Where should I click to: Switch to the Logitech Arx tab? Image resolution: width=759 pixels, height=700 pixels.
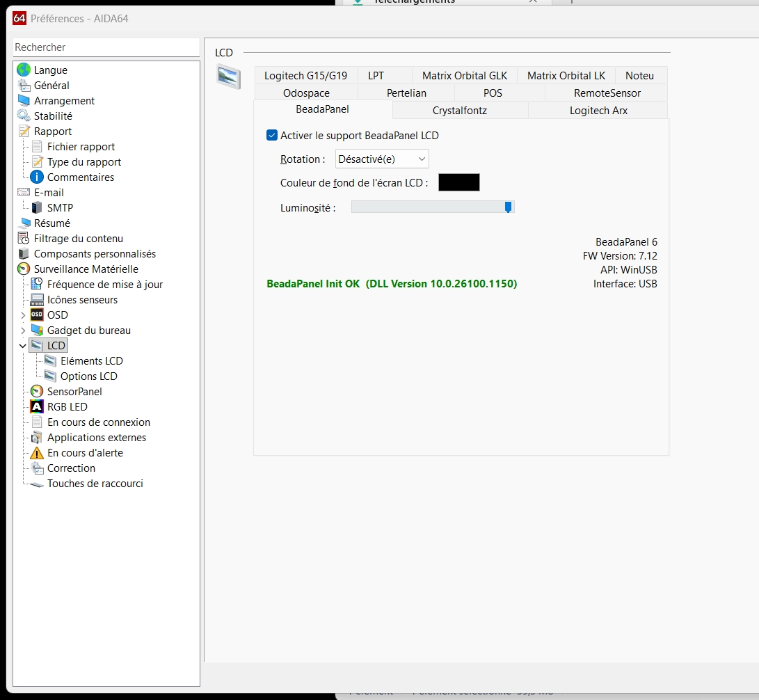pos(598,111)
